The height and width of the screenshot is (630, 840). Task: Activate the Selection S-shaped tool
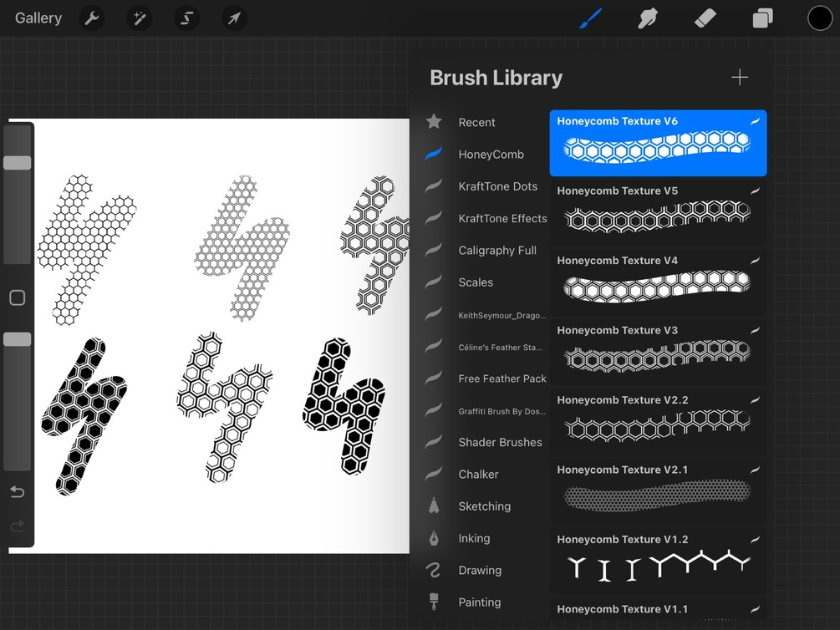186,18
